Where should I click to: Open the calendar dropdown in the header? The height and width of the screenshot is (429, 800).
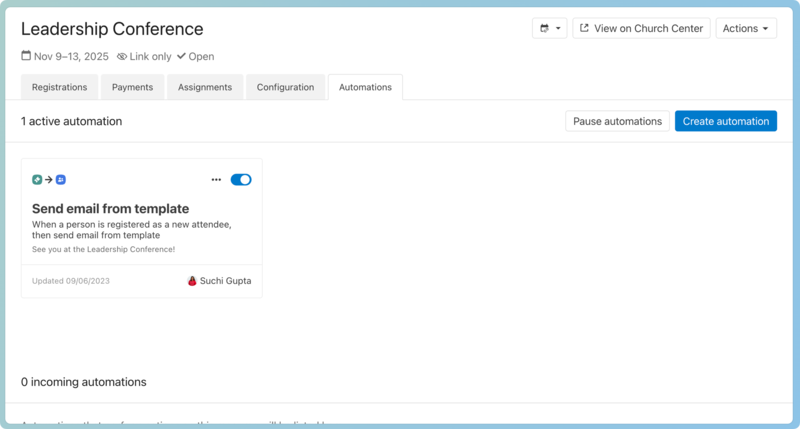coord(549,29)
